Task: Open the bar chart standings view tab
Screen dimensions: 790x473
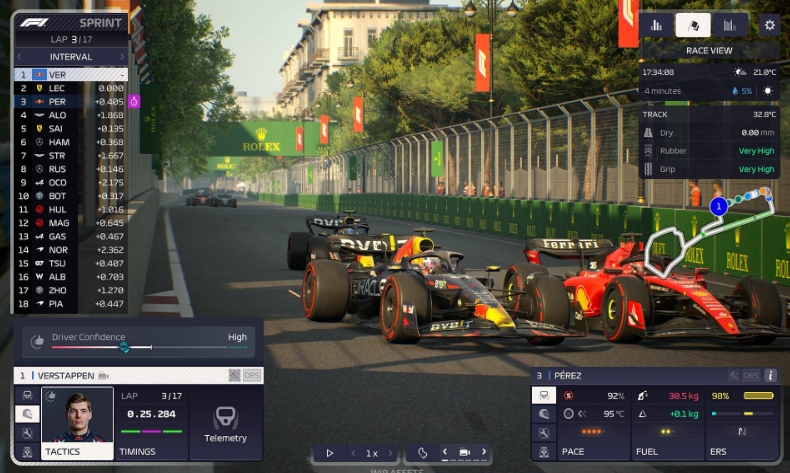Action: coord(656,25)
